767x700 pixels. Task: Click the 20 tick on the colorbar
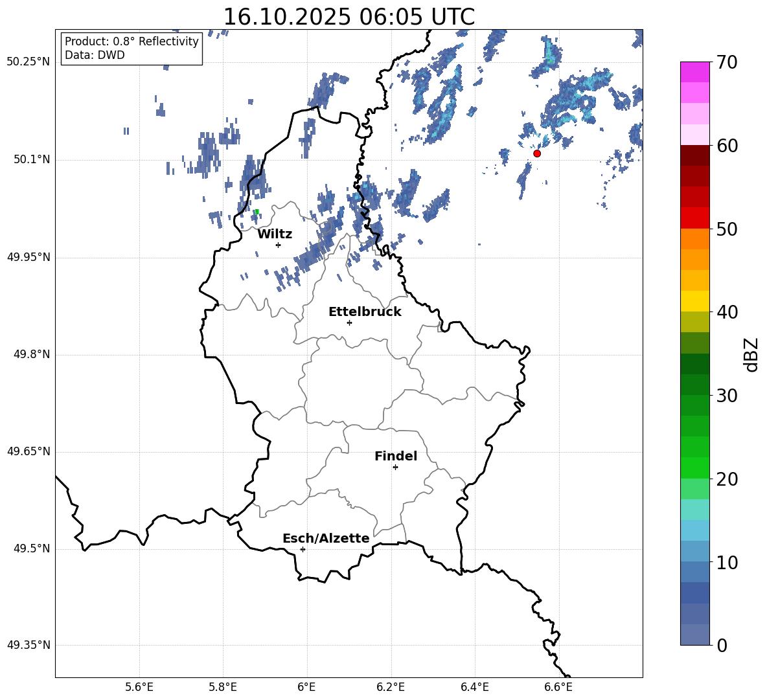727,479
